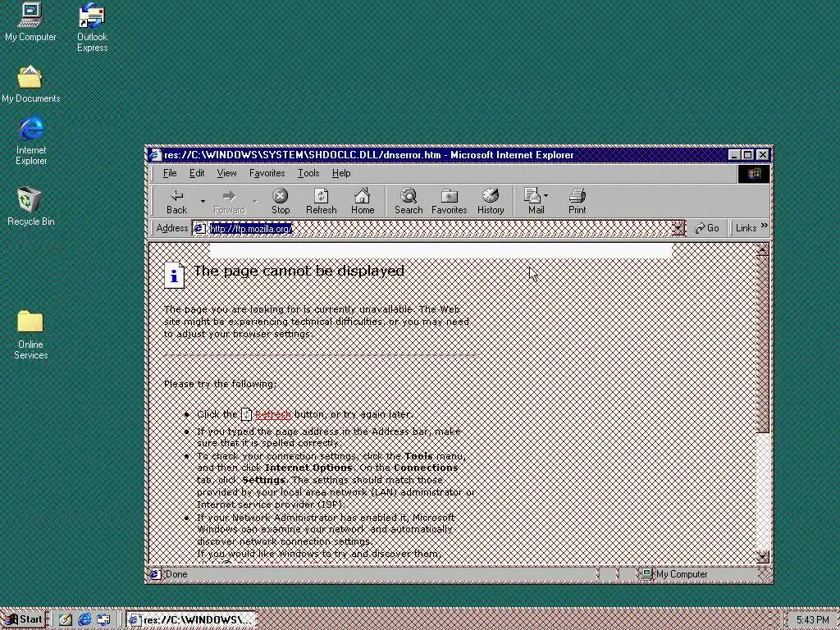This screenshot has height=630, width=840.
Task: Click the Go button
Action: [707, 228]
